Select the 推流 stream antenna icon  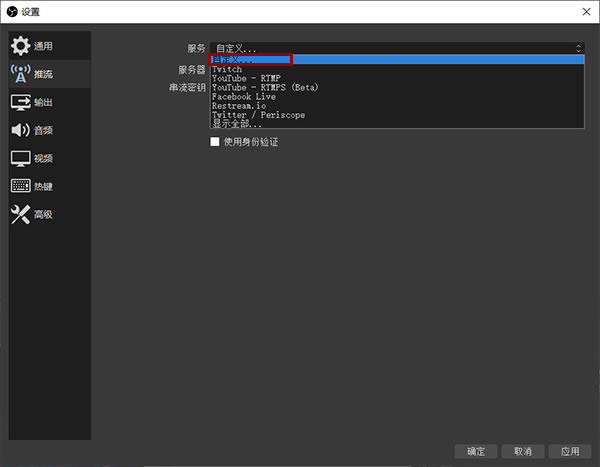[x=20, y=74]
